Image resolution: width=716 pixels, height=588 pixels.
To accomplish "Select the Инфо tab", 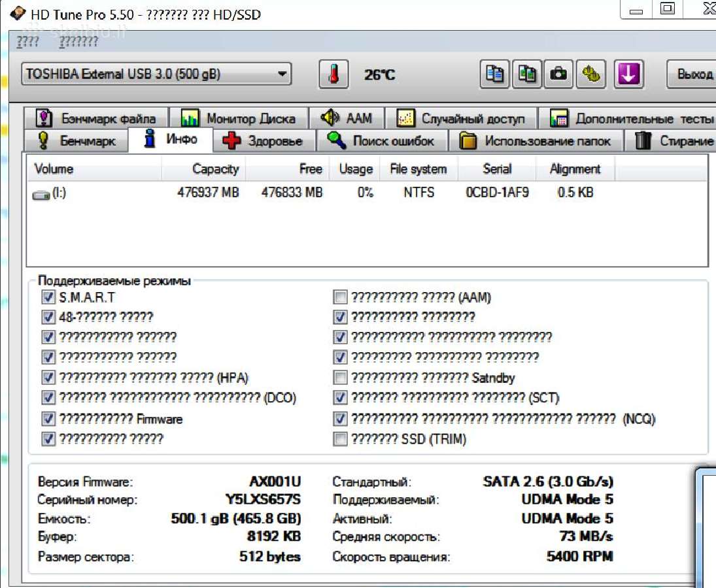I will (x=171, y=139).
